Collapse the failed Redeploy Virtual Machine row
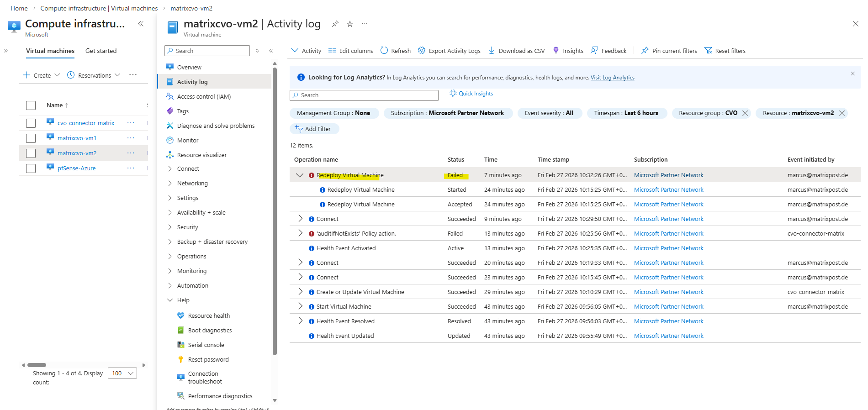Viewport: 868px width, 410px height. click(300, 175)
